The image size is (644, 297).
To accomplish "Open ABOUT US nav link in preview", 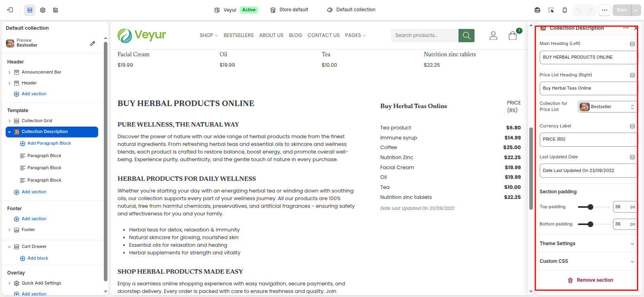I will (x=271, y=35).
